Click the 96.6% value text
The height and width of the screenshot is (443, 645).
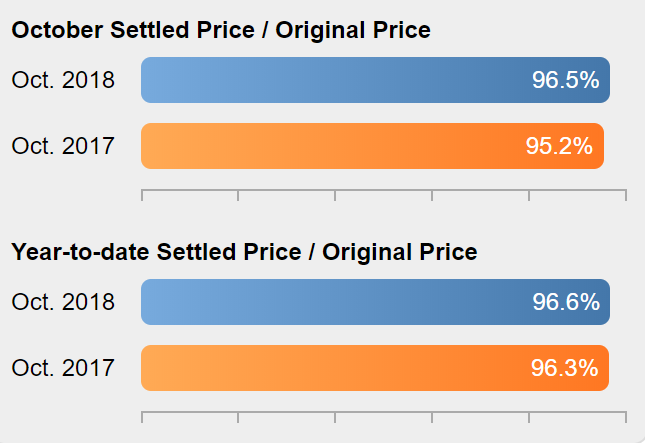(566, 302)
